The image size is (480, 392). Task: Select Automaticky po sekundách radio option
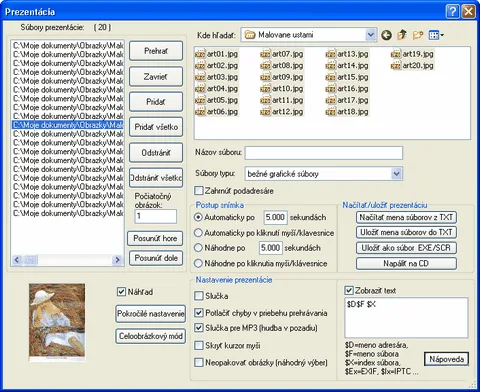198,217
